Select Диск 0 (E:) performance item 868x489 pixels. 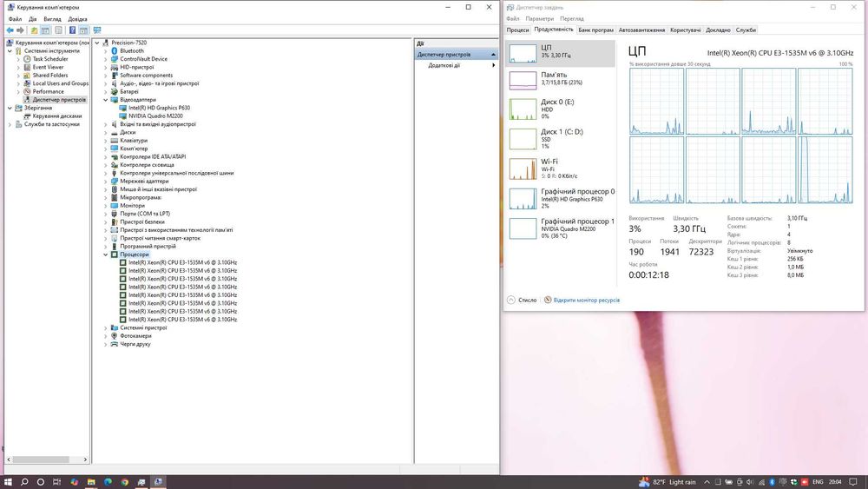tap(560, 109)
